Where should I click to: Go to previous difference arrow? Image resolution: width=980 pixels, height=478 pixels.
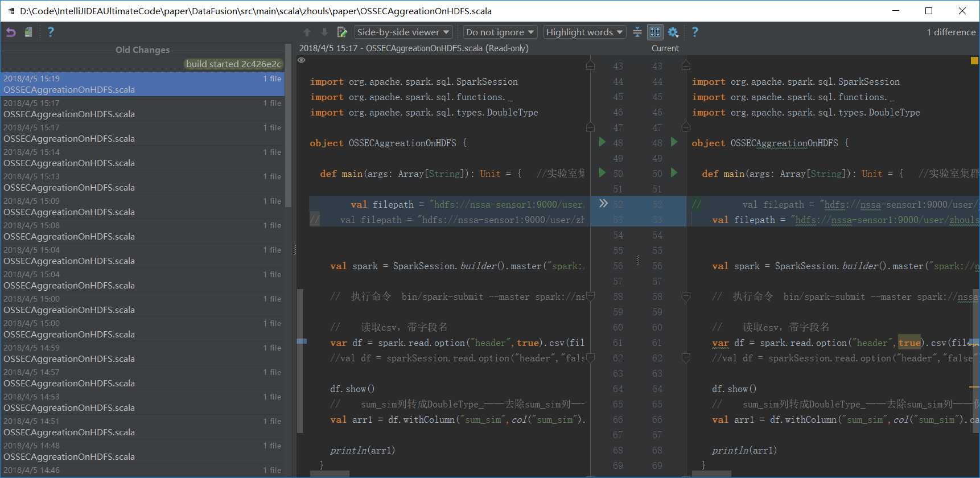pos(307,32)
